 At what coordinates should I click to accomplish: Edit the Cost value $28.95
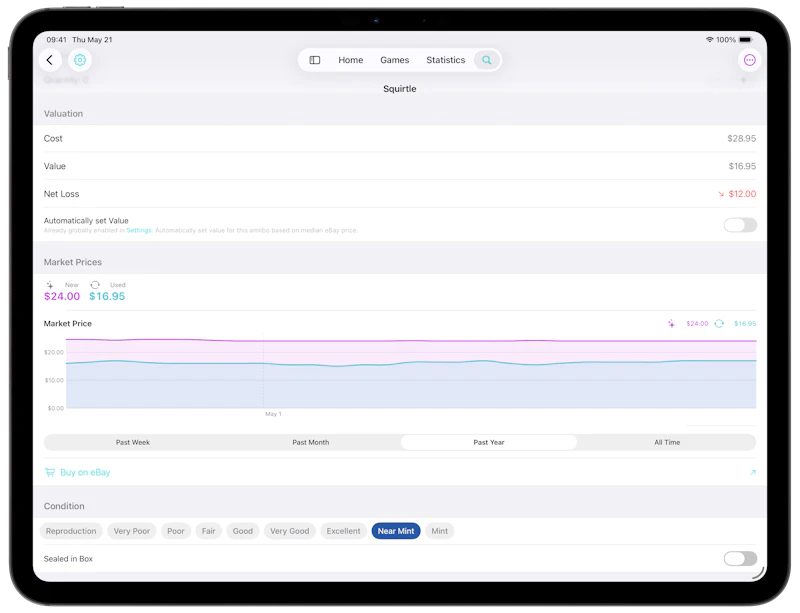pos(741,139)
